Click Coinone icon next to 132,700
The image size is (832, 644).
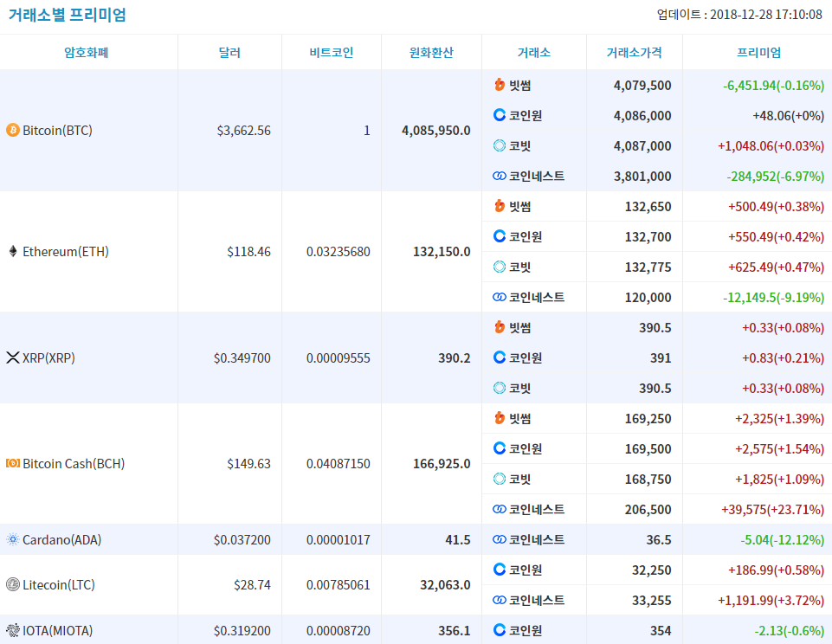pyautogui.click(x=500, y=236)
